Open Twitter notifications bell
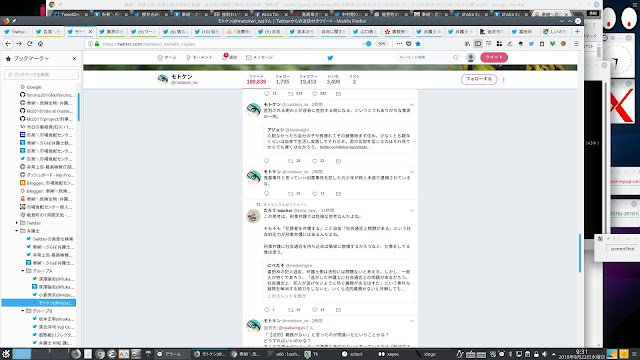640x360 pixels. [x=230, y=57]
